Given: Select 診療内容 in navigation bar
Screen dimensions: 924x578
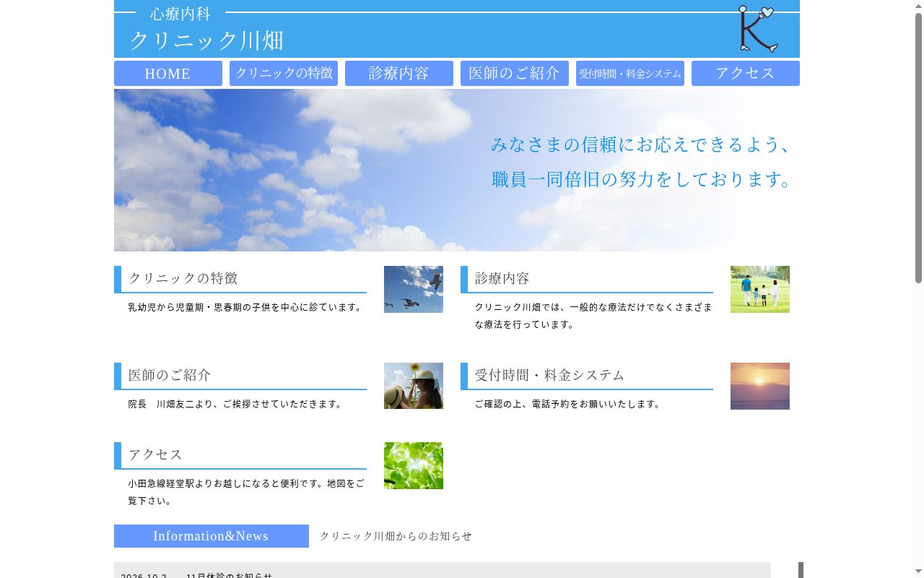Looking at the screenshot, I should [x=399, y=74].
